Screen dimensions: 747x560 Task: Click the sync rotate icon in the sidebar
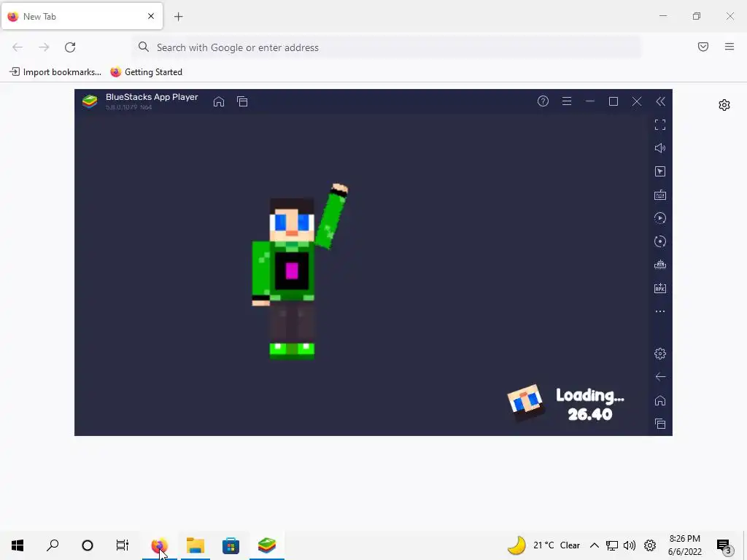(x=659, y=241)
